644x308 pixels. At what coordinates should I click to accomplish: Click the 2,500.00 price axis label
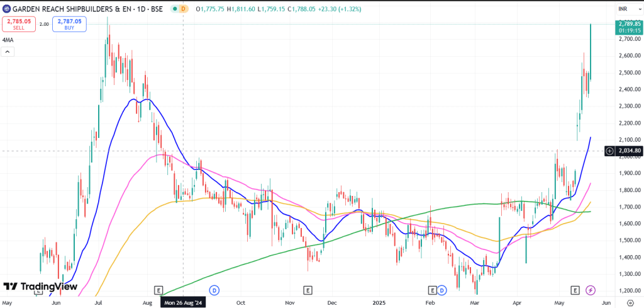coord(629,72)
